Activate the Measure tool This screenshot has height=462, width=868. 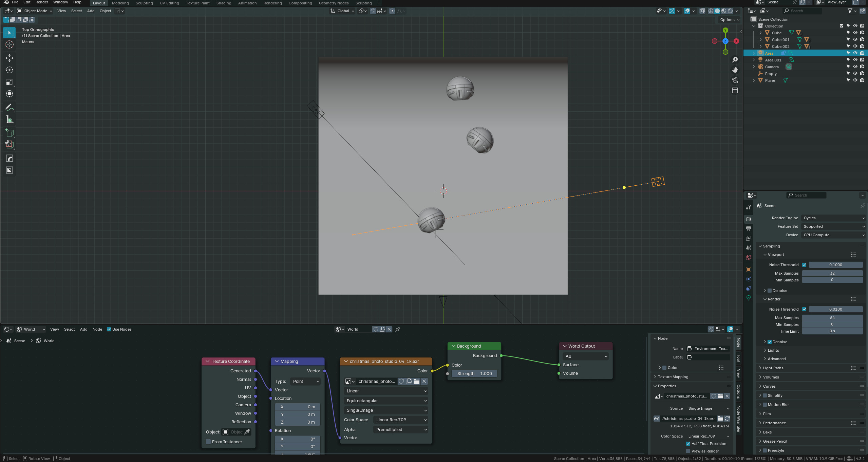point(10,119)
